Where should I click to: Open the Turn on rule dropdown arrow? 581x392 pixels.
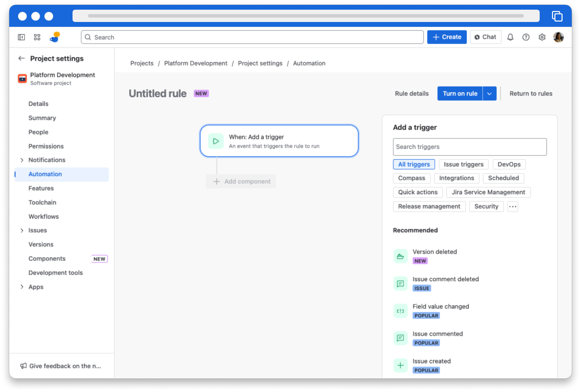(x=490, y=94)
